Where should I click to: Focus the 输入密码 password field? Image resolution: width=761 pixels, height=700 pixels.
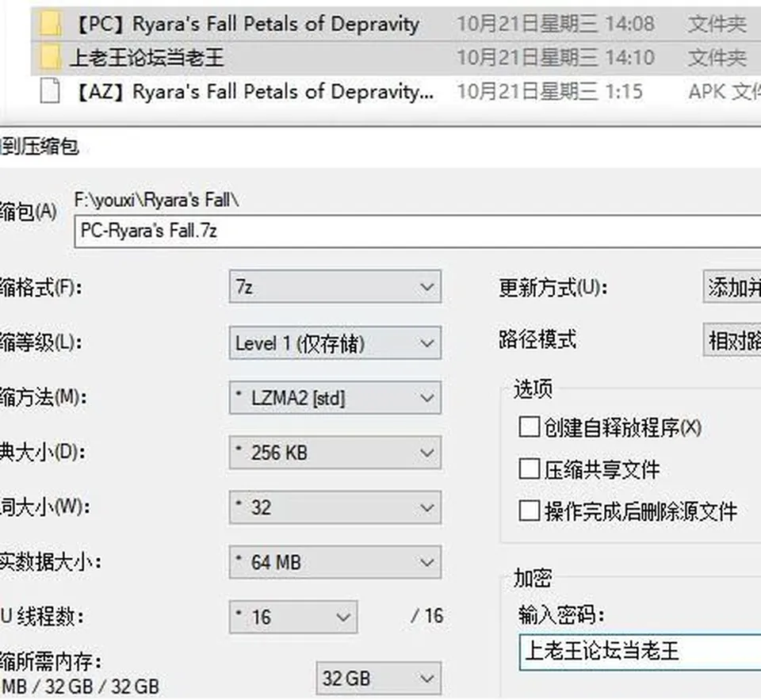point(640,652)
